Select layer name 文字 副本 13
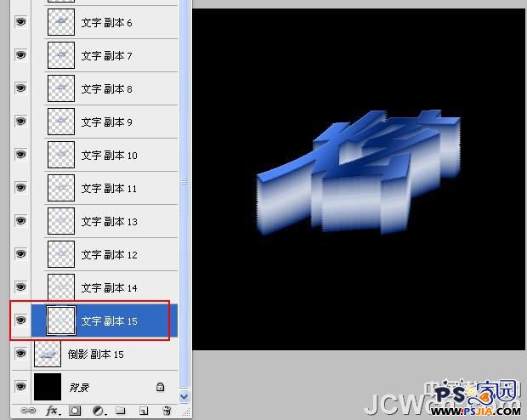This screenshot has width=527, height=420. click(x=110, y=221)
